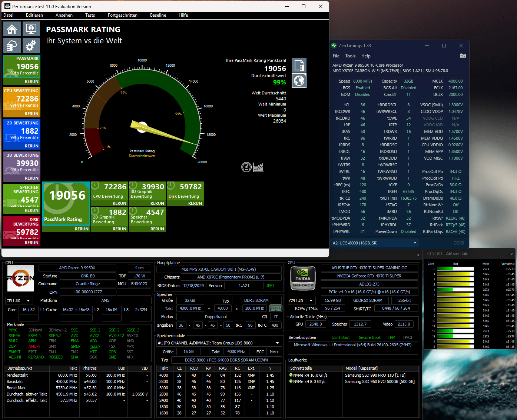
Task: Click the ZenTimings title bar app icon
Action: (x=334, y=46)
